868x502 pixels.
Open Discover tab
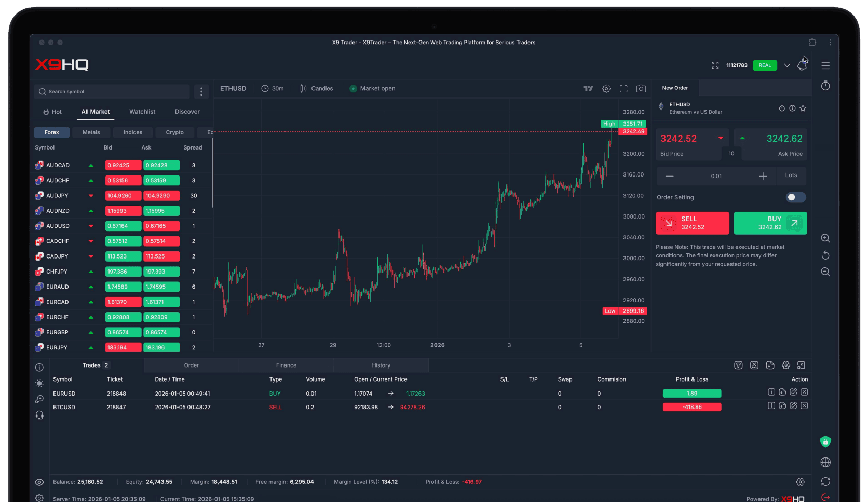187,112
